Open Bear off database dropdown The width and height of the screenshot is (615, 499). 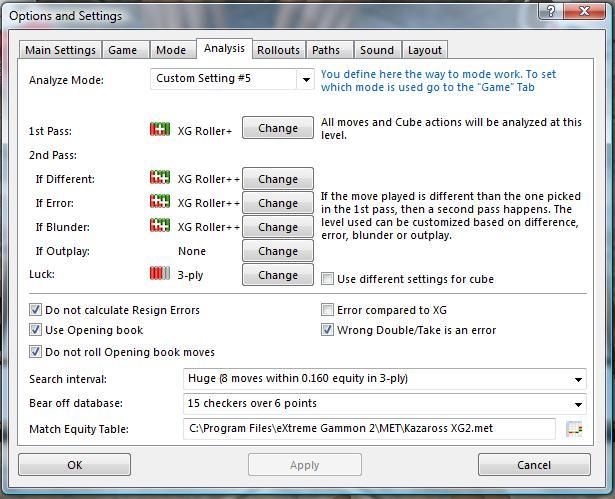(577, 404)
